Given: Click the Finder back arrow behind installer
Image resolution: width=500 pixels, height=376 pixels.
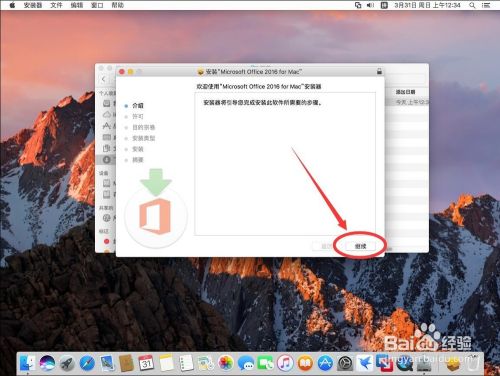Looking at the screenshot, I should (104, 79).
